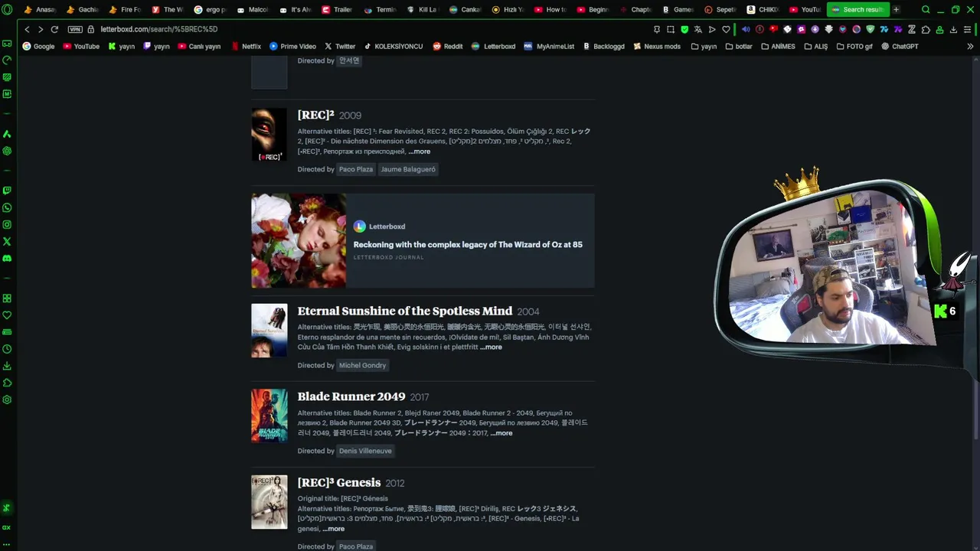This screenshot has height=551, width=980.
Task: Open the ChatGPT bookmark
Action: point(900,46)
